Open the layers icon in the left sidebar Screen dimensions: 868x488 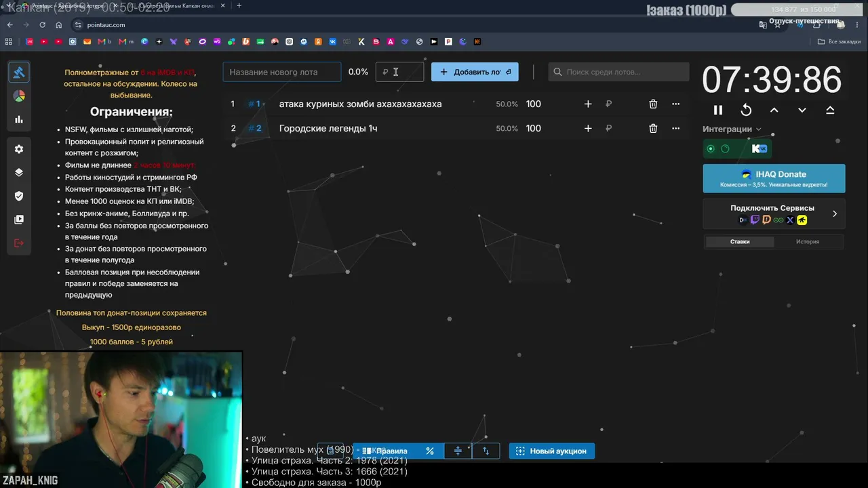tap(19, 172)
